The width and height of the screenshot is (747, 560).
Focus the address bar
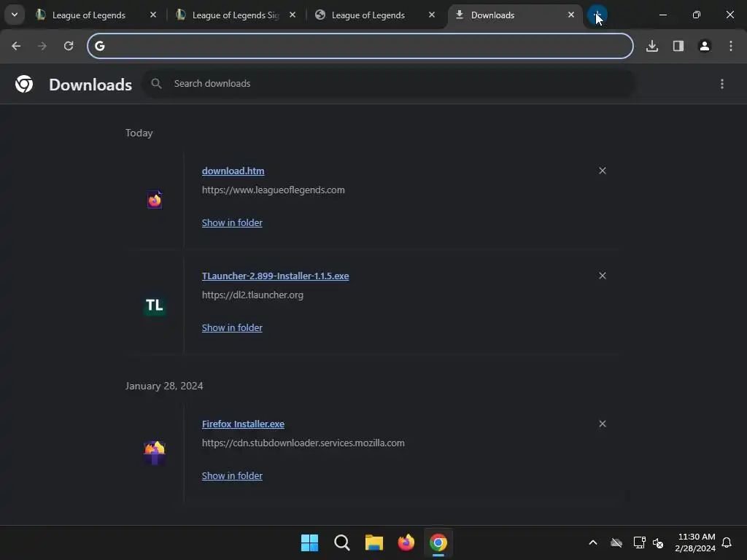click(360, 46)
